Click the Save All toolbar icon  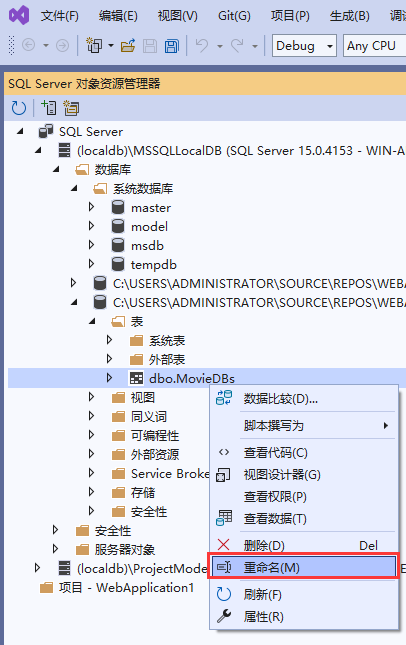coord(172,46)
